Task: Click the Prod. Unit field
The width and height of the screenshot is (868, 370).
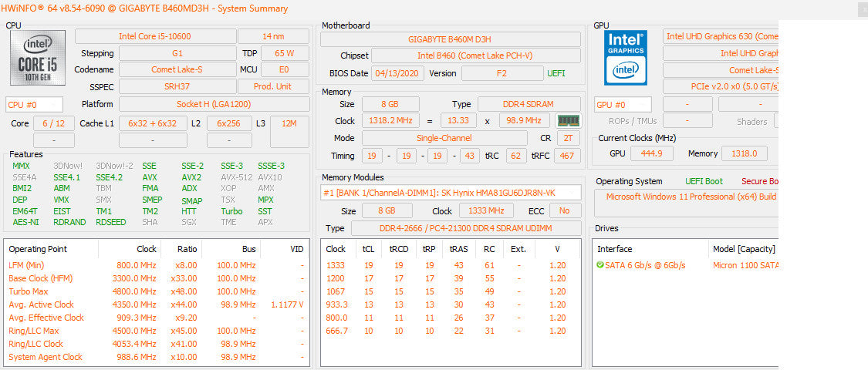Action: [x=273, y=87]
